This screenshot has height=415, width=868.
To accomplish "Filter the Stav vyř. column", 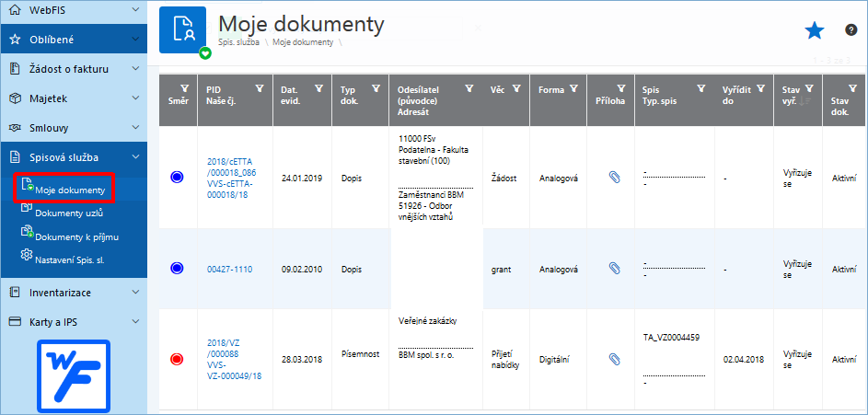I will [x=809, y=88].
